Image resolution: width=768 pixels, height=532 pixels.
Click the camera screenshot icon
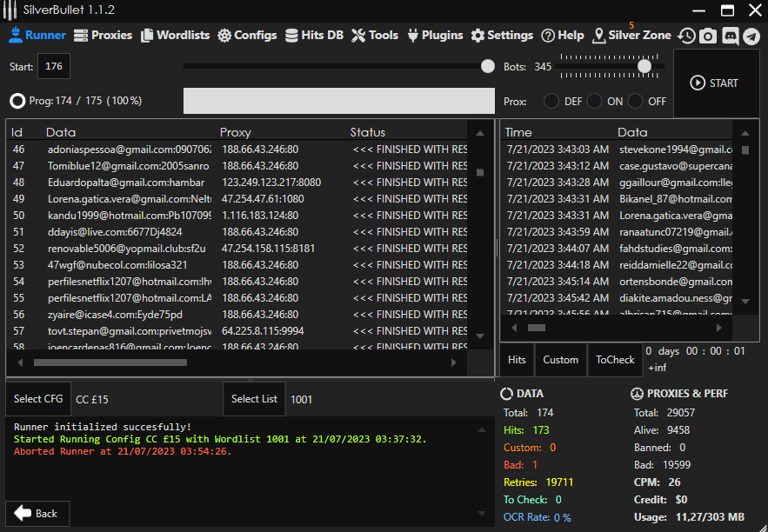[708, 36]
